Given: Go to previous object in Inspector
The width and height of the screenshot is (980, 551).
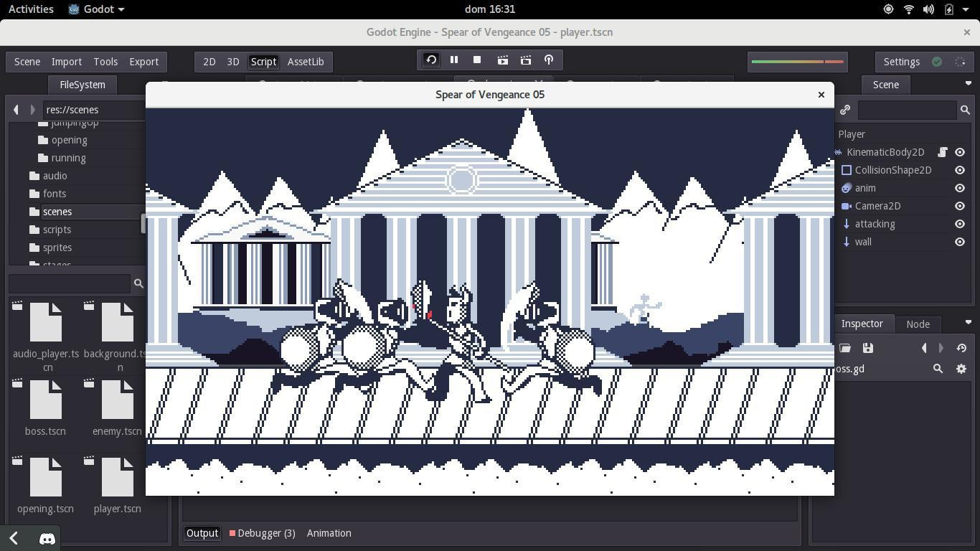Looking at the screenshot, I should pos(924,348).
